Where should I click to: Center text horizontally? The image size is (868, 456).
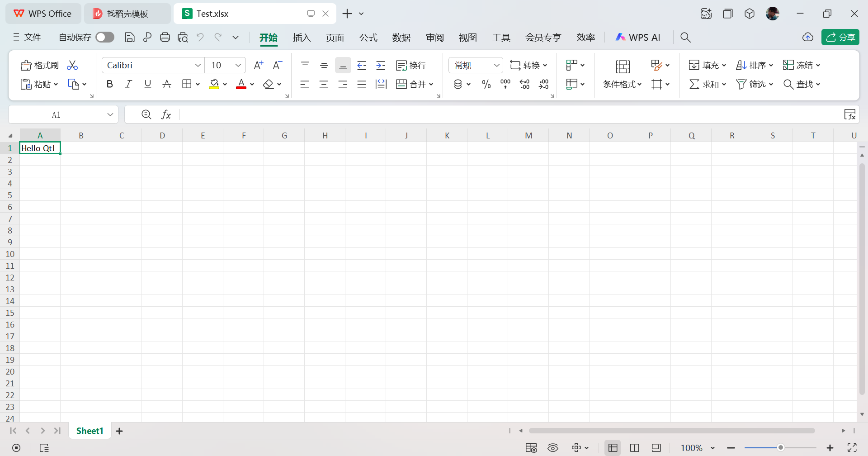324,84
